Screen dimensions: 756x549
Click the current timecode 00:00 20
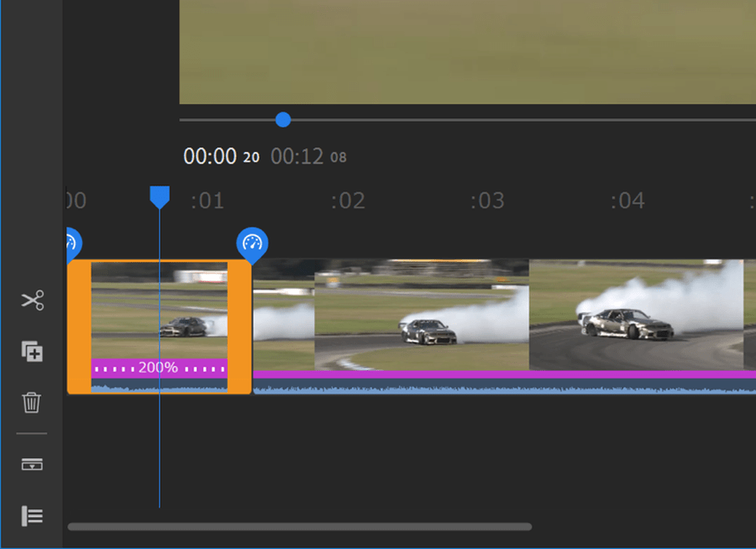[x=221, y=156]
